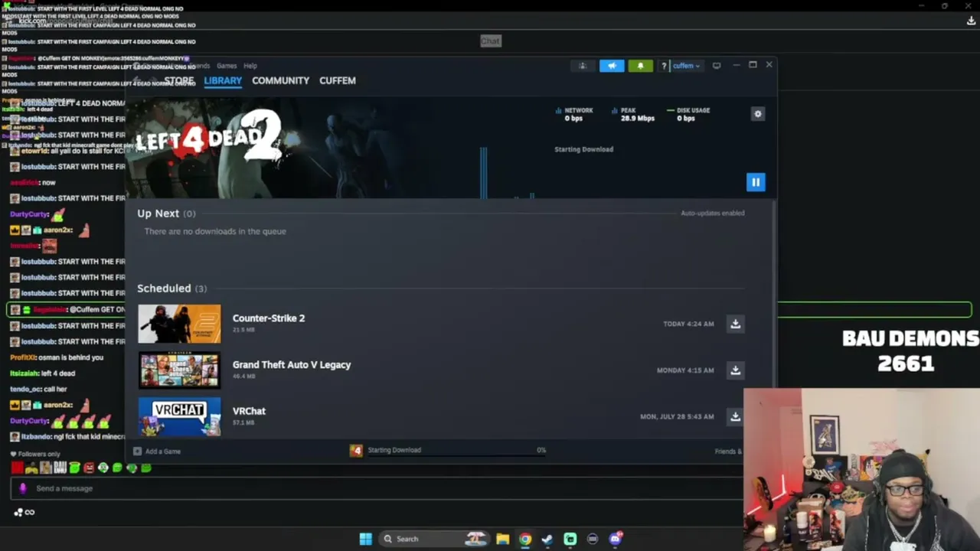Click the Followers only chat label
980x551 pixels.
[x=35, y=454]
